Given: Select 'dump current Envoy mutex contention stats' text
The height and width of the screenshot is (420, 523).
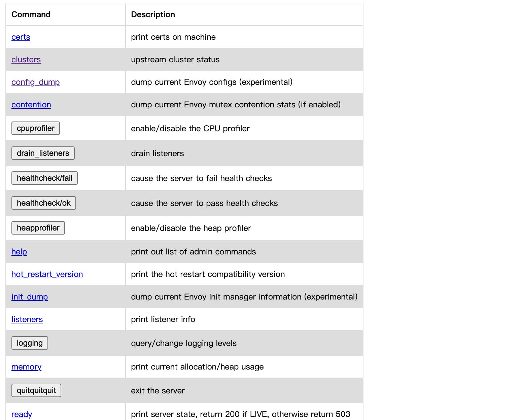Looking at the screenshot, I should click(213, 105).
